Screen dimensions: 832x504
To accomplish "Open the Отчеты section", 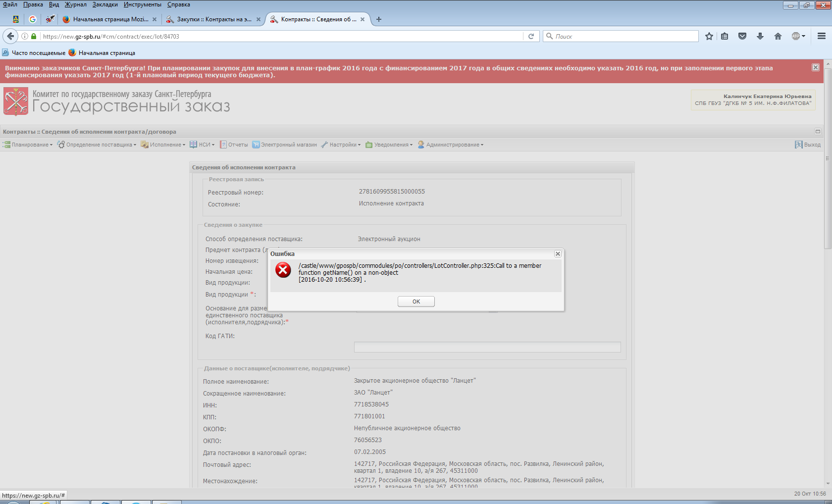I will pos(234,145).
